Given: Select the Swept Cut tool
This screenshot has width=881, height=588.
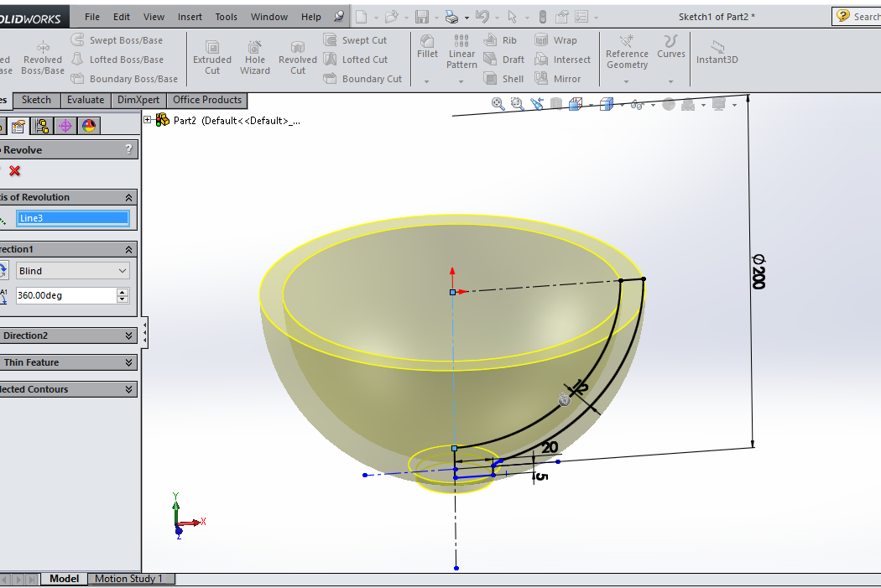Looking at the screenshot, I should 355,40.
